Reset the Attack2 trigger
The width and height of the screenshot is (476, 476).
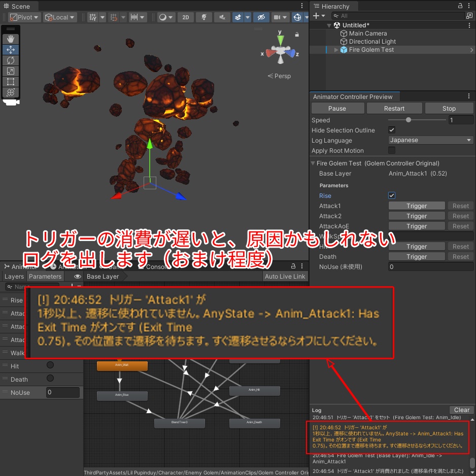point(460,216)
